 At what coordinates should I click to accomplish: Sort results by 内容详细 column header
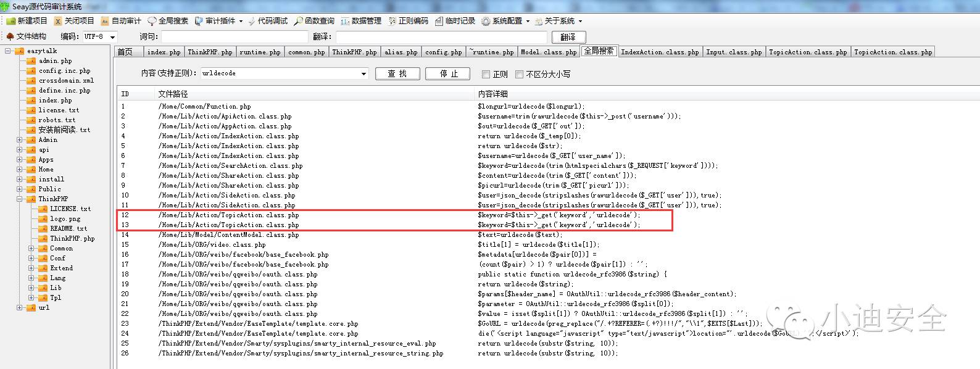(x=727, y=94)
